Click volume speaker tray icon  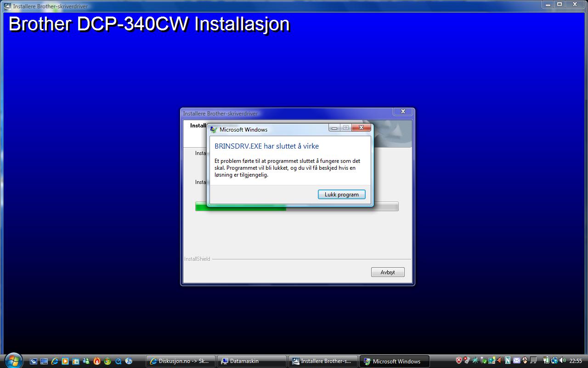tap(562, 360)
